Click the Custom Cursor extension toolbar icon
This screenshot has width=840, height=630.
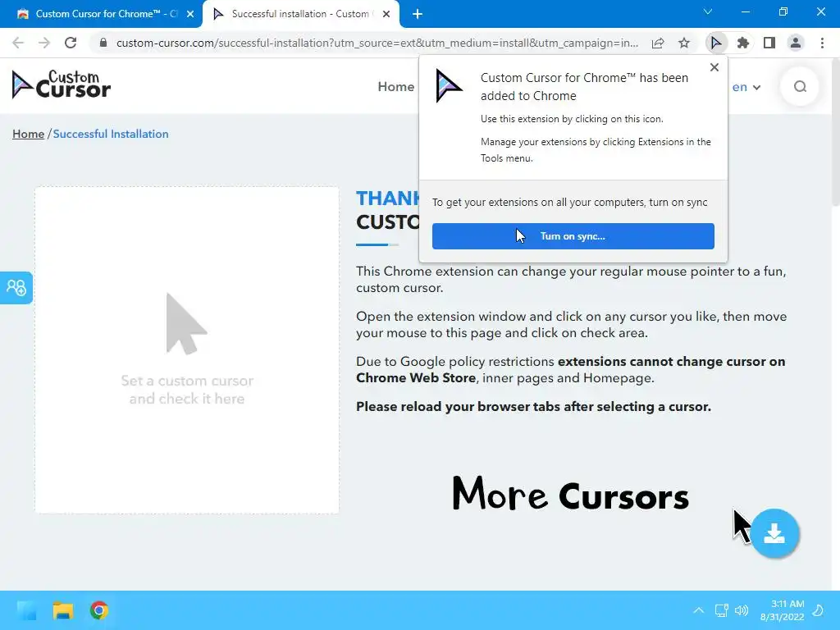715,43
